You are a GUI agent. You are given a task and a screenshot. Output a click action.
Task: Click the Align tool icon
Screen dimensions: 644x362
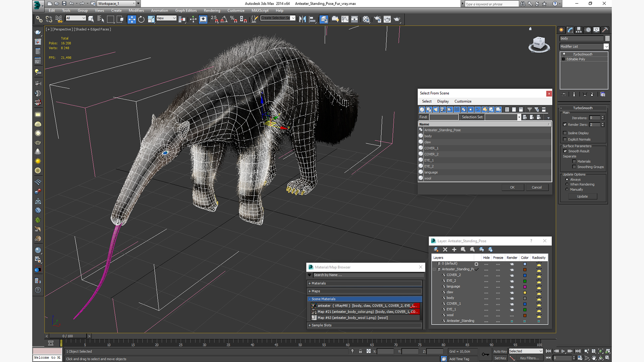pos(312,19)
